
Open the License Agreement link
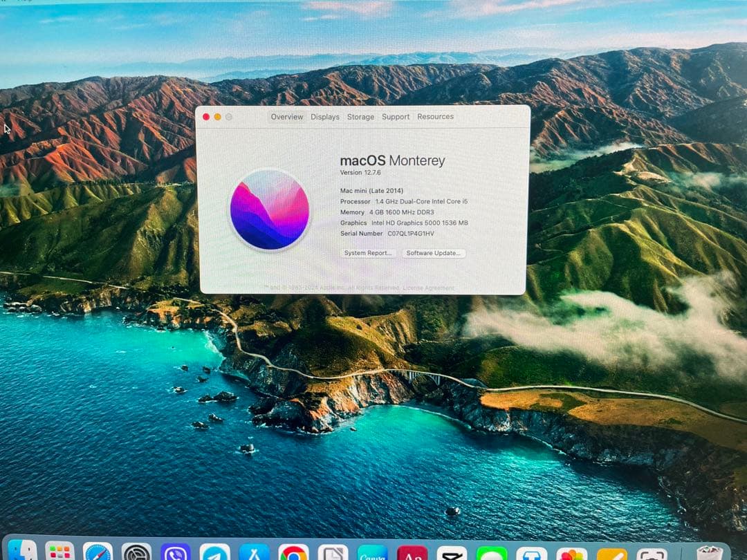[430, 288]
